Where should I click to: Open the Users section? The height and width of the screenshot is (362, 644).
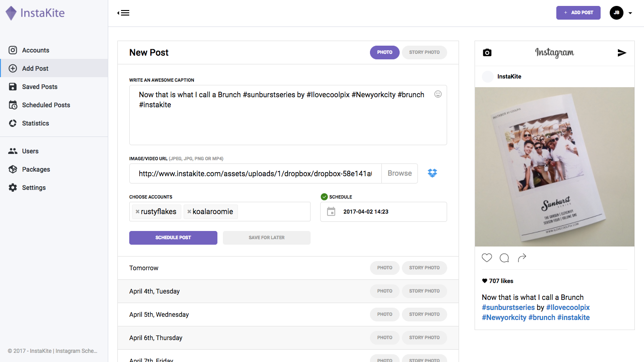tap(54, 151)
